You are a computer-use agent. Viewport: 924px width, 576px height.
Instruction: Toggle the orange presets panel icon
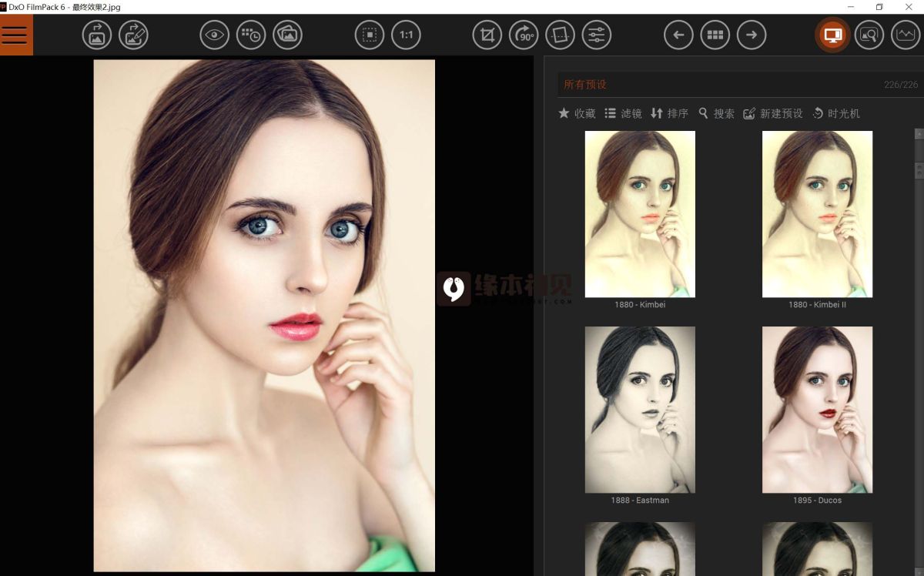[832, 35]
